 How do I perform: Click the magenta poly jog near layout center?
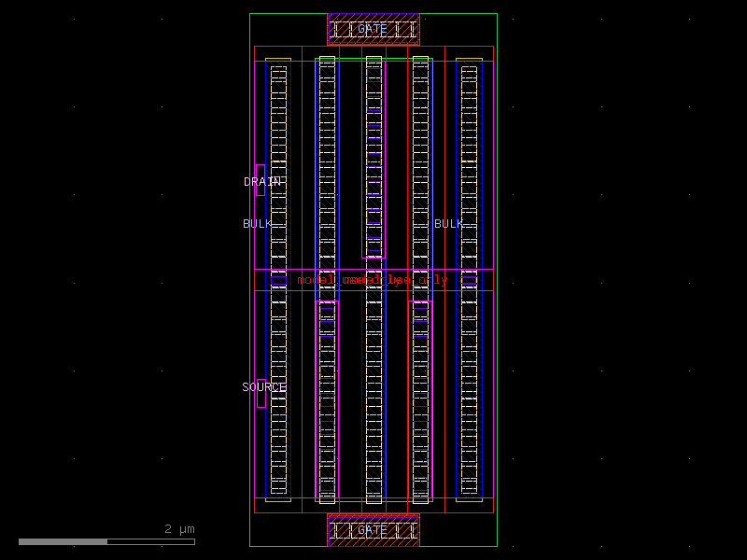(x=373, y=258)
